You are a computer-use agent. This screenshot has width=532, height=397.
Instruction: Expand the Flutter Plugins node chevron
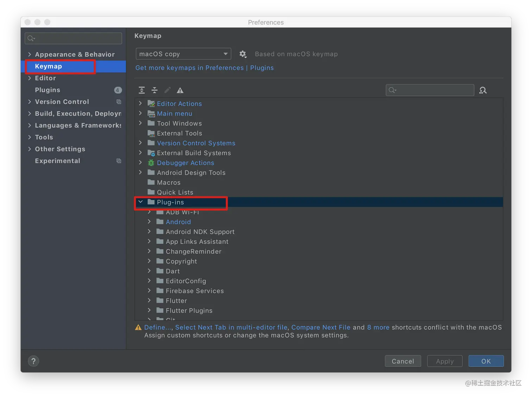[149, 310]
